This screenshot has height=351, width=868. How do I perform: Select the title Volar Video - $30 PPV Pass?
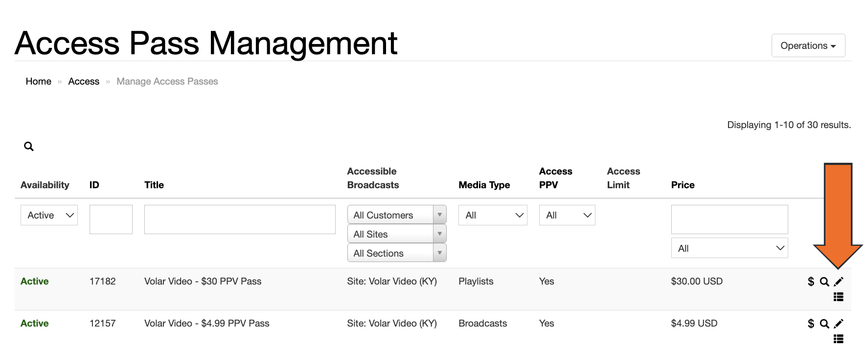203,281
